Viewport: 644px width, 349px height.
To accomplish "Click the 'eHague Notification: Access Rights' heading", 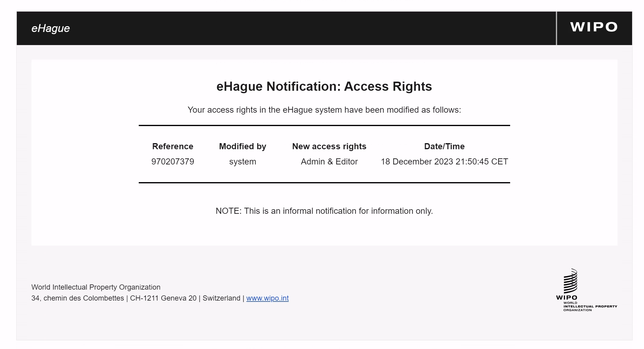I will click(324, 86).
